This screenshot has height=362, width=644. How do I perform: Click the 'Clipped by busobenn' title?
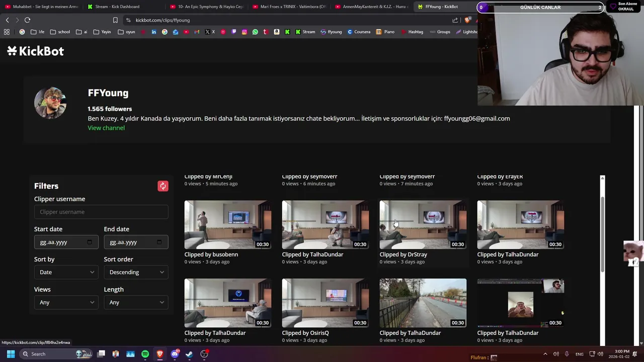coord(211,254)
